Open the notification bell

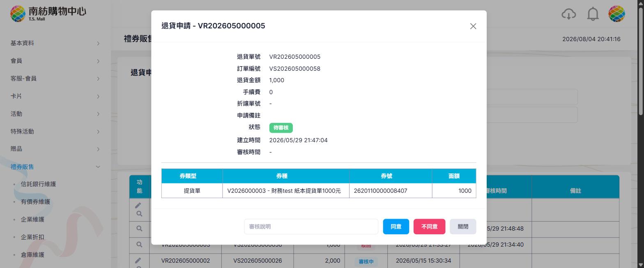(593, 14)
